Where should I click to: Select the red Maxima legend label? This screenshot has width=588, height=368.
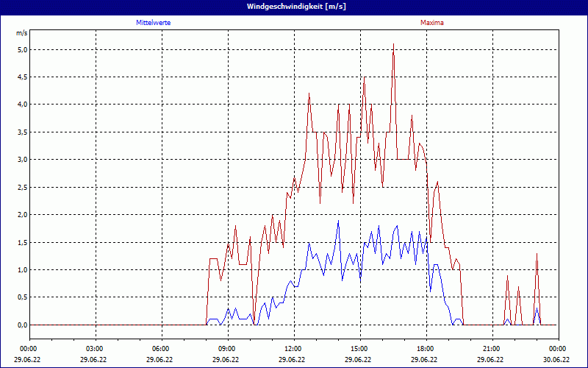[x=432, y=23]
